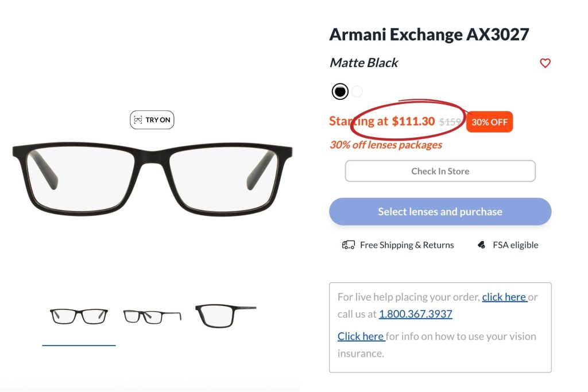The image size is (588, 392).
Task: Click the strikethrough $159 original price
Action: 452,122
